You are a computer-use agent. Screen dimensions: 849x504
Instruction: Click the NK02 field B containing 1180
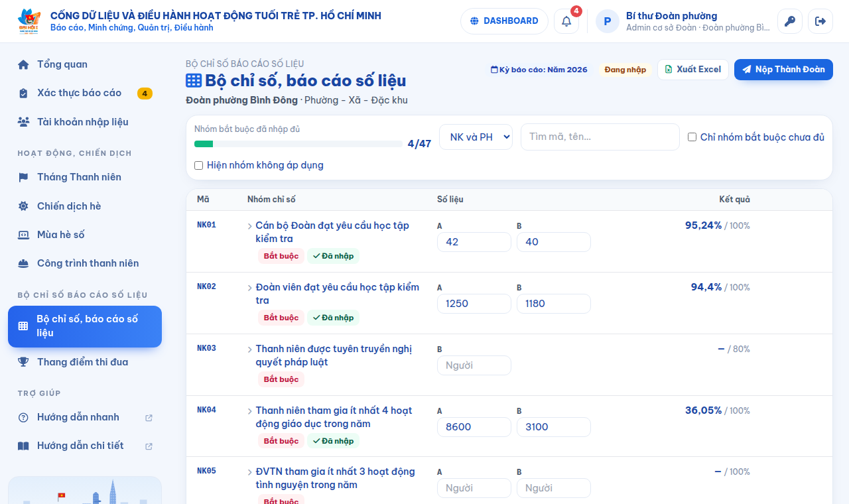coord(554,304)
